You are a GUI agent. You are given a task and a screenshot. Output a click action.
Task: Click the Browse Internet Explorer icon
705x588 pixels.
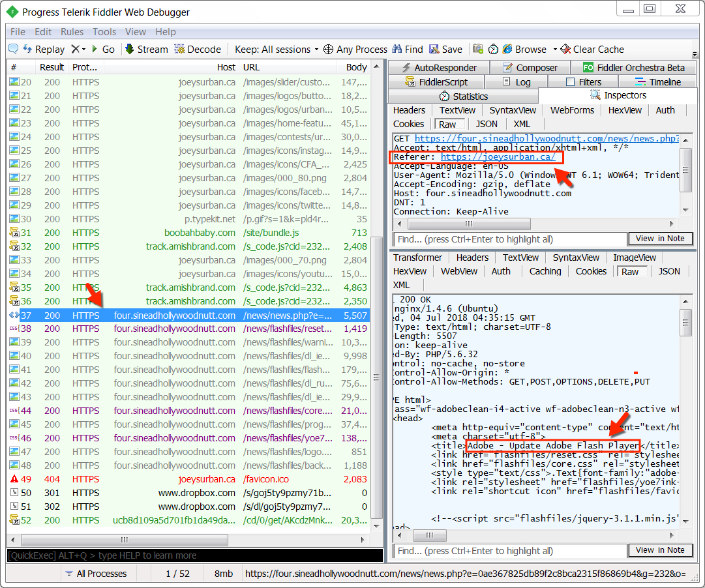pyautogui.click(x=507, y=49)
